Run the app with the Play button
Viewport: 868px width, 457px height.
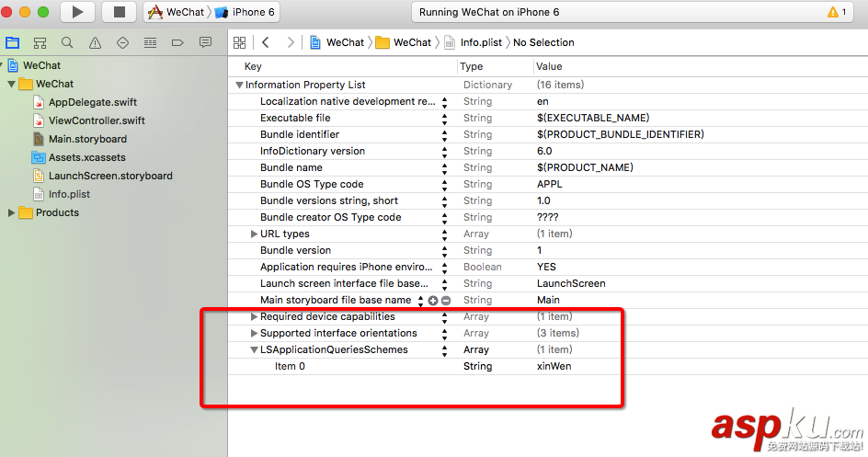coord(77,12)
